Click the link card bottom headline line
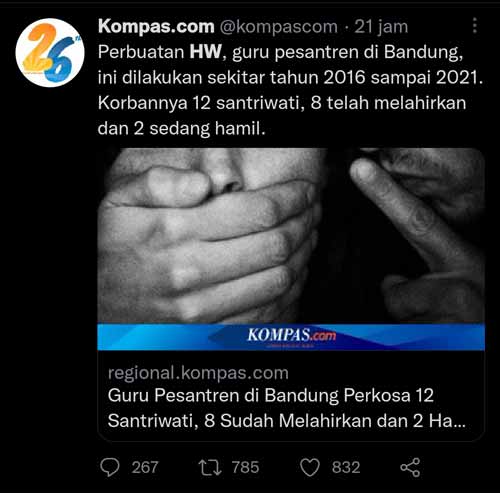The image size is (500, 493). click(x=287, y=421)
